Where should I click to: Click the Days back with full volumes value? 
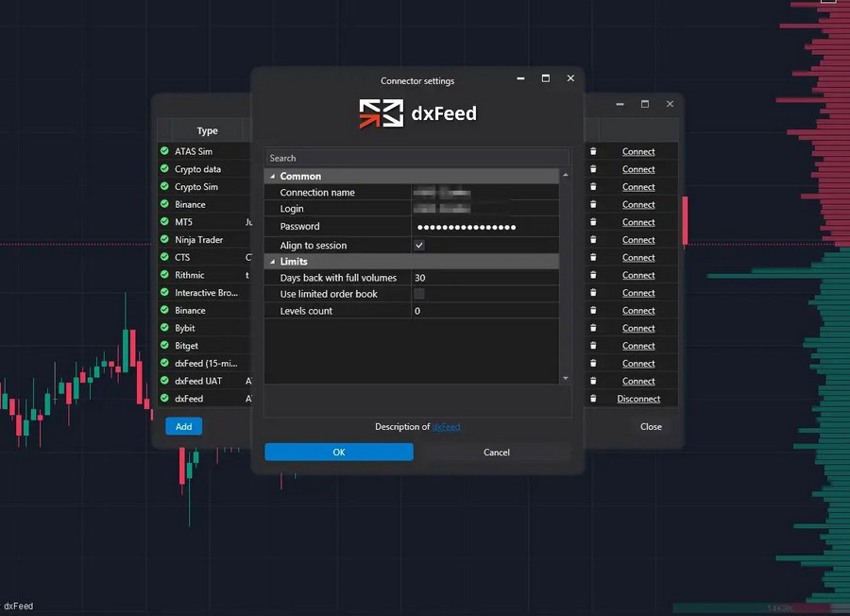coord(485,278)
